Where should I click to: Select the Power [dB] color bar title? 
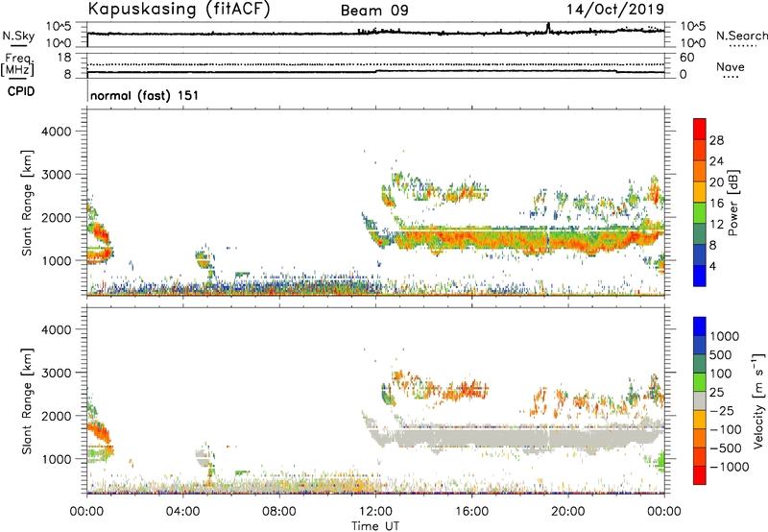click(x=732, y=203)
